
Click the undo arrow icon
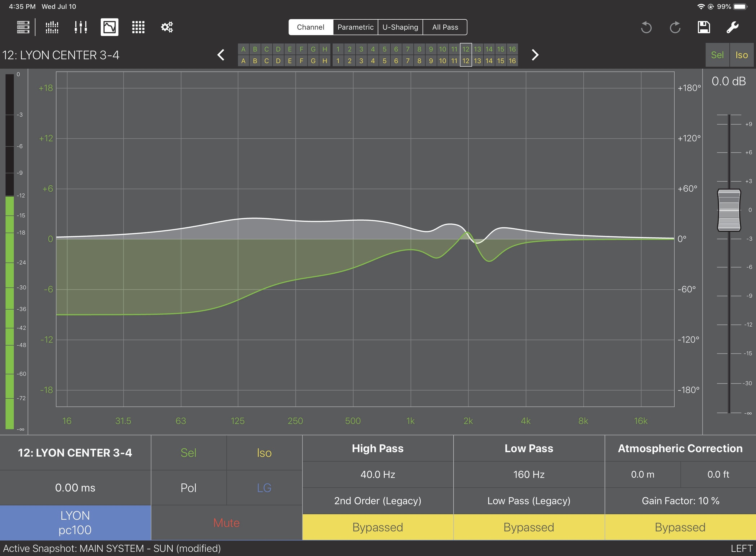pyautogui.click(x=646, y=27)
